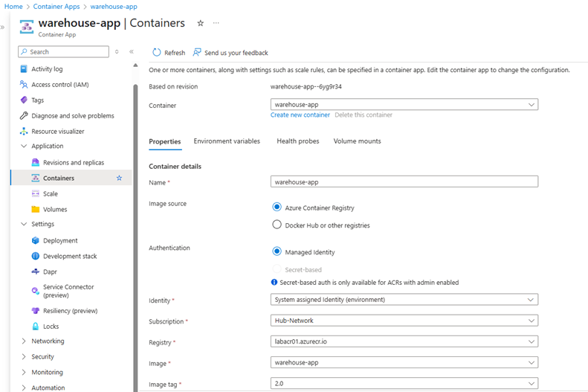
Task: Click the Volumes folder icon
Action: [35, 209]
